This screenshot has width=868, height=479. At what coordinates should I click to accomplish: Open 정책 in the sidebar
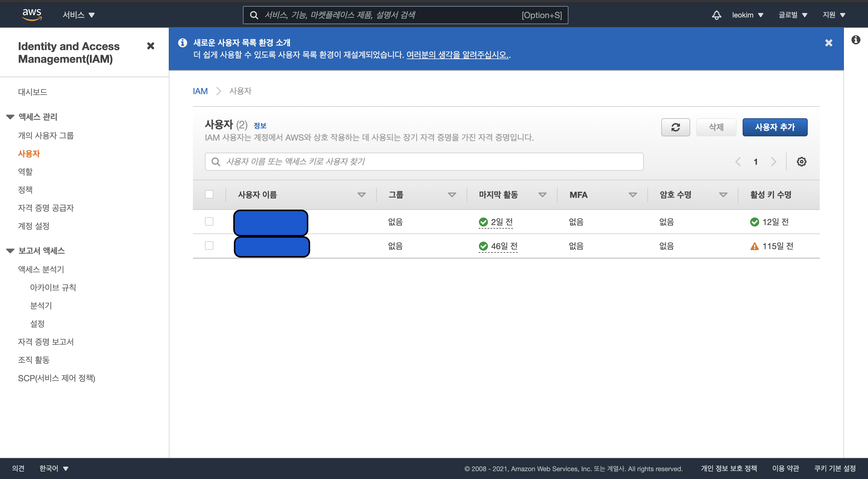point(25,189)
